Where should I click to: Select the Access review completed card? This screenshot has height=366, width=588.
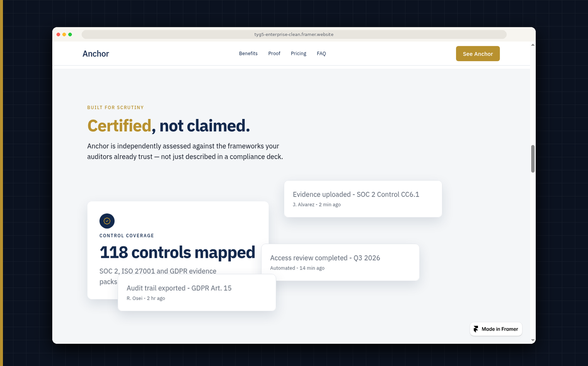tap(340, 262)
